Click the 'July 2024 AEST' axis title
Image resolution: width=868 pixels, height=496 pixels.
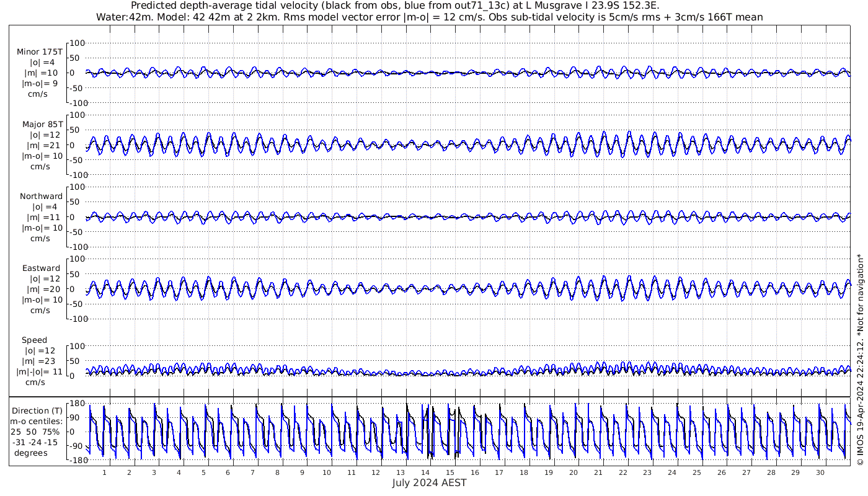pyautogui.click(x=429, y=483)
